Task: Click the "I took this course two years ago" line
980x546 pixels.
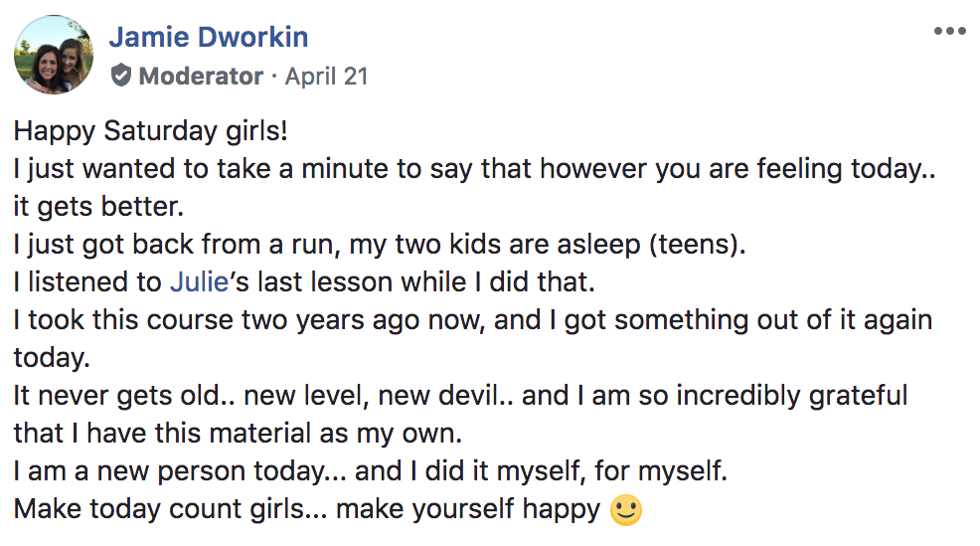Action: [473, 320]
